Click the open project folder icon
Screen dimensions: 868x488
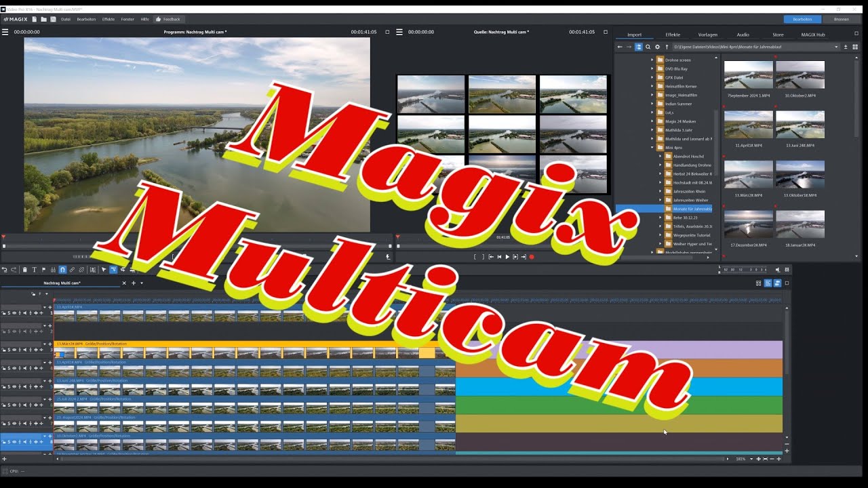coord(43,19)
